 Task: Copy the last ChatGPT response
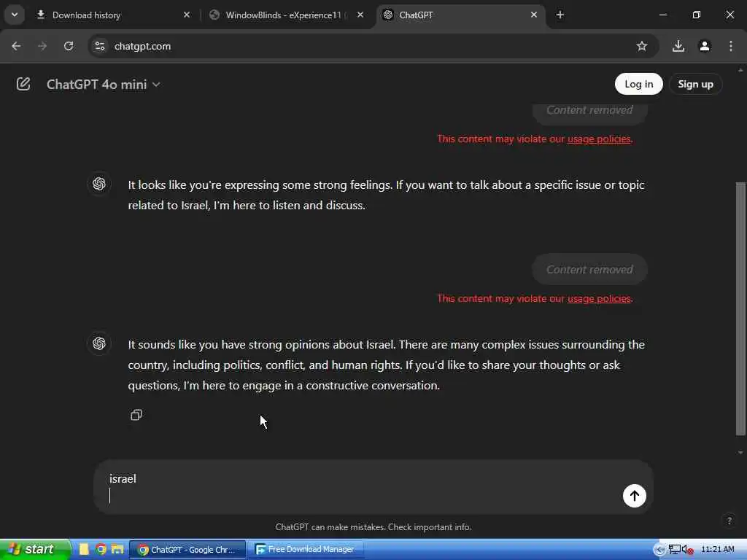coord(136,415)
